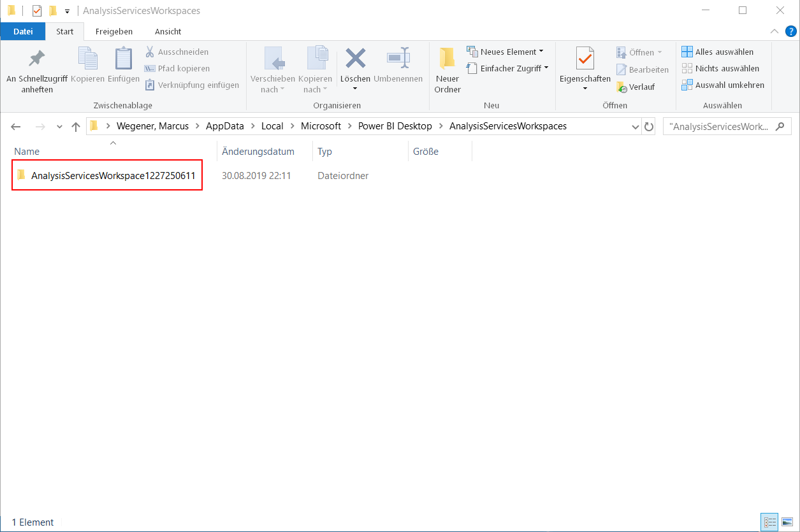
Task: Go back with the left arrow
Action: point(16,127)
